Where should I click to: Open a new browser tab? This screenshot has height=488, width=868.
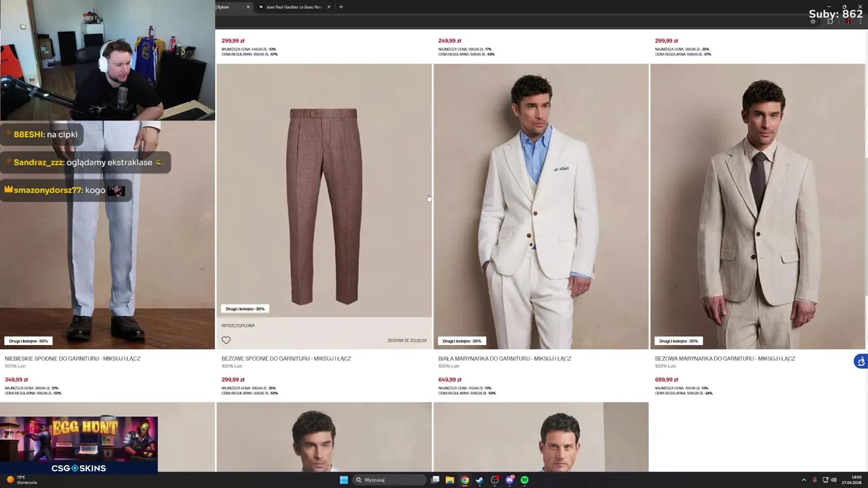[x=341, y=7]
